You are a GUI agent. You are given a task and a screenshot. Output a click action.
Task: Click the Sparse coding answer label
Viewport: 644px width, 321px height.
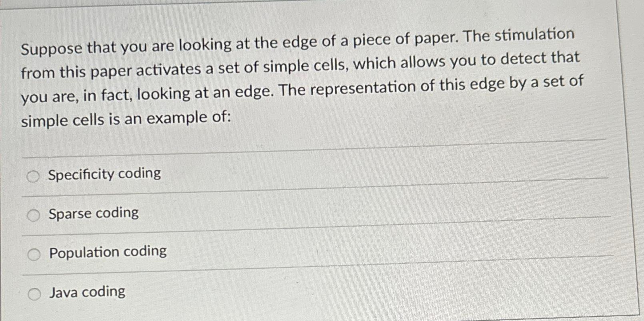coord(94,213)
